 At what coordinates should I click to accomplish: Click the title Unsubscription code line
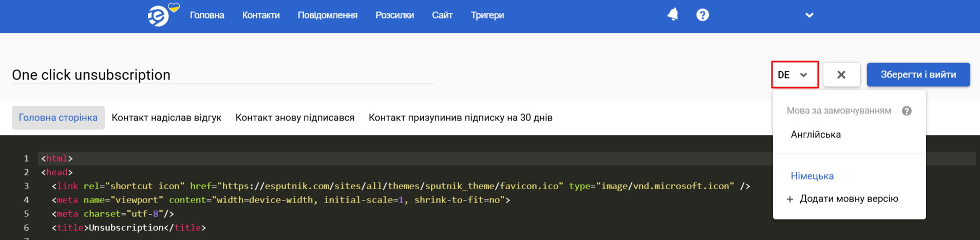pos(129,228)
